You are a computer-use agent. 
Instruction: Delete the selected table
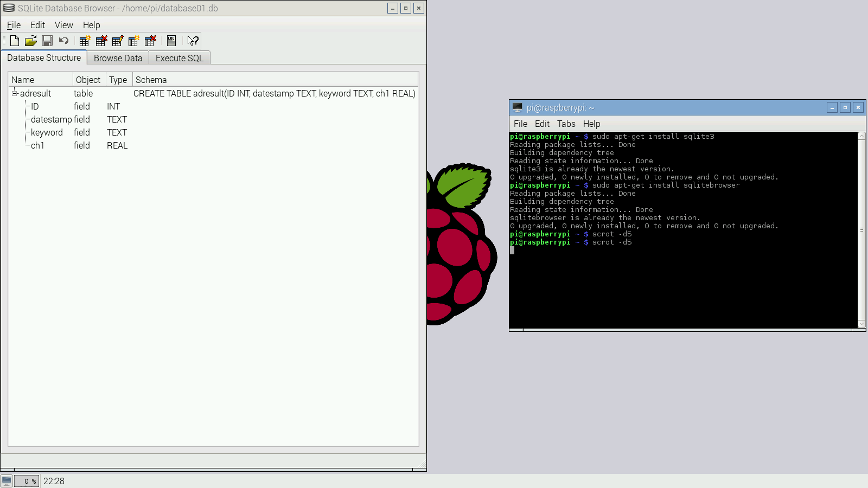(x=101, y=41)
